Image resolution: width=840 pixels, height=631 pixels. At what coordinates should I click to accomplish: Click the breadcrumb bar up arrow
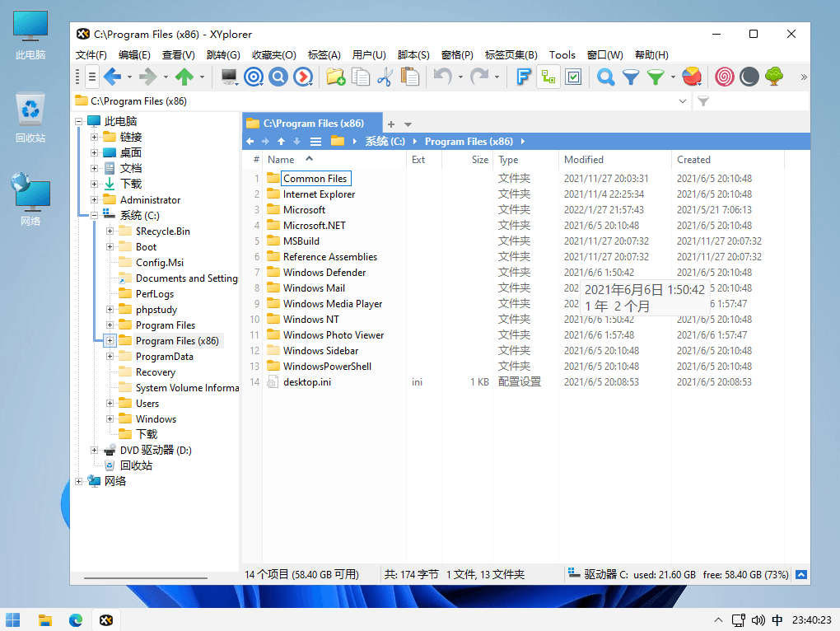click(x=282, y=142)
